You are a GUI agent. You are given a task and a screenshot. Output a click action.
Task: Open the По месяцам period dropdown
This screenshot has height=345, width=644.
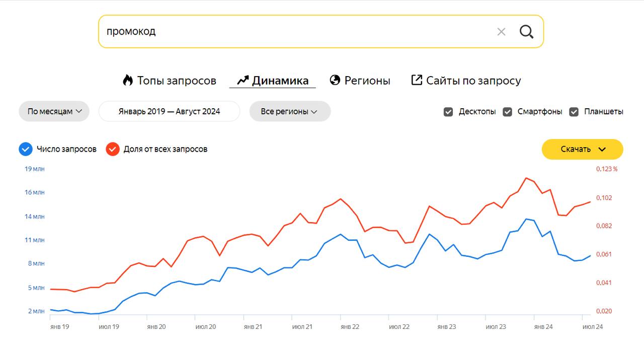[54, 111]
